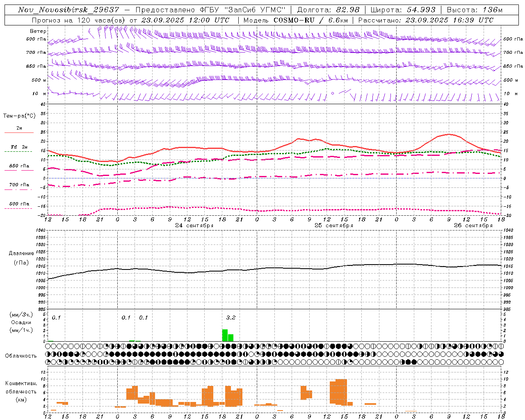Click the Конвективн. convective cloud label
The height and width of the screenshot is (420, 525).
[x=21, y=383]
